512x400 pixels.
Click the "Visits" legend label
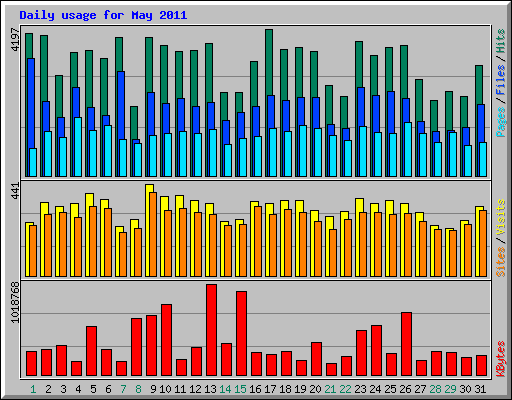[501, 218]
